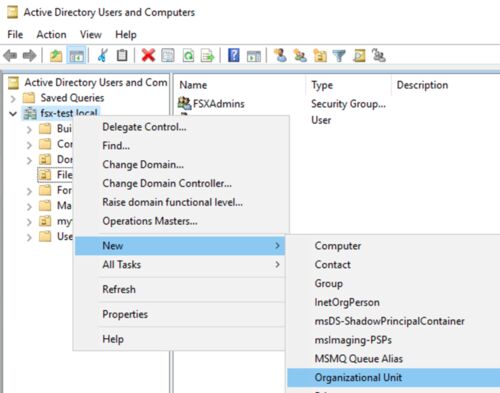Select Computer in the New submenu
500x393 pixels.
394,246
